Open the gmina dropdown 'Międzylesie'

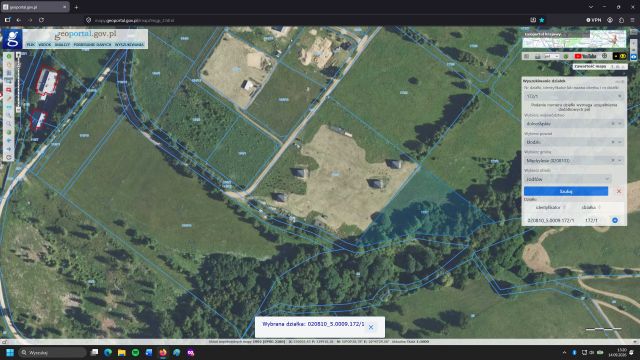pos(620,160)
